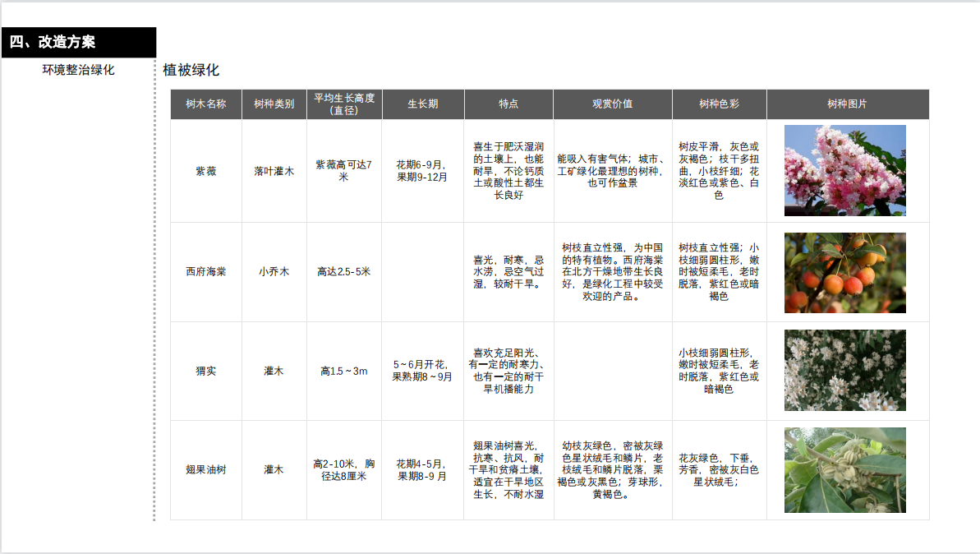Viewport: 980px width, 554px height.
Task: Select the 西府海棠 orange fruit image
Action: pyautogui.click(x=845, y=272)
